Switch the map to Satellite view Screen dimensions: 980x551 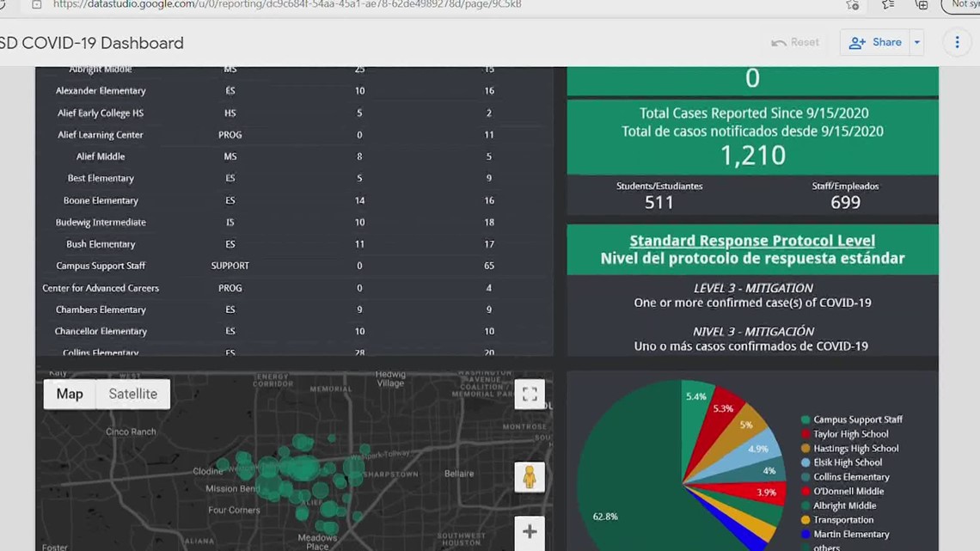click(x=132, y=394)
